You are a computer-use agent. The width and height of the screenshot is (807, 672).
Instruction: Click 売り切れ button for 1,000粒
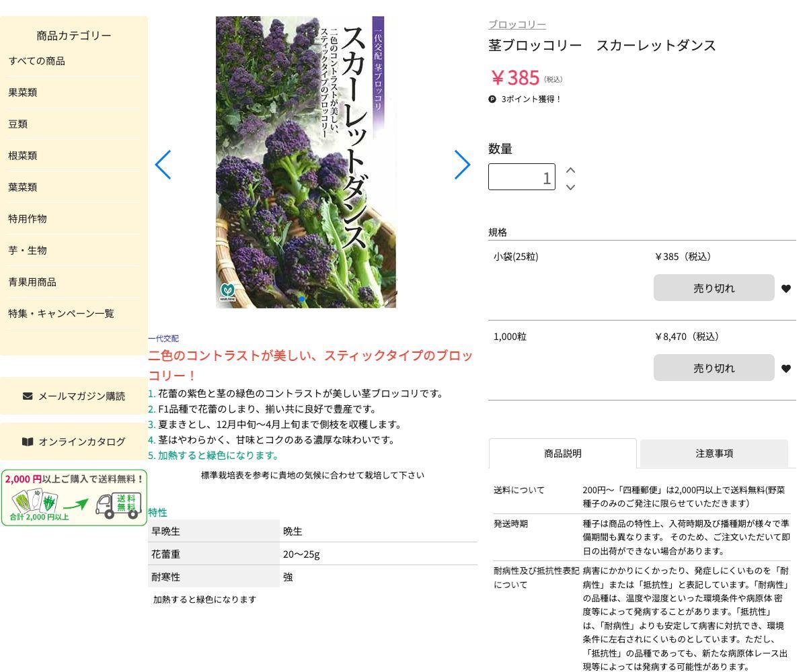[x=714, y=368]
